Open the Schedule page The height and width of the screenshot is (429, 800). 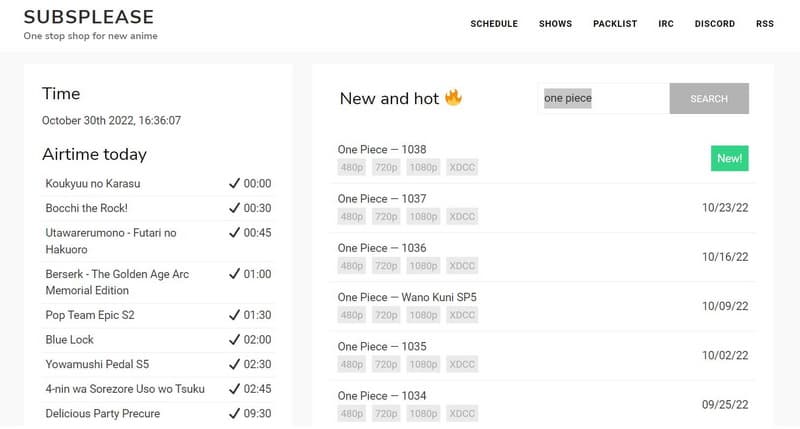tap(494, 24)
